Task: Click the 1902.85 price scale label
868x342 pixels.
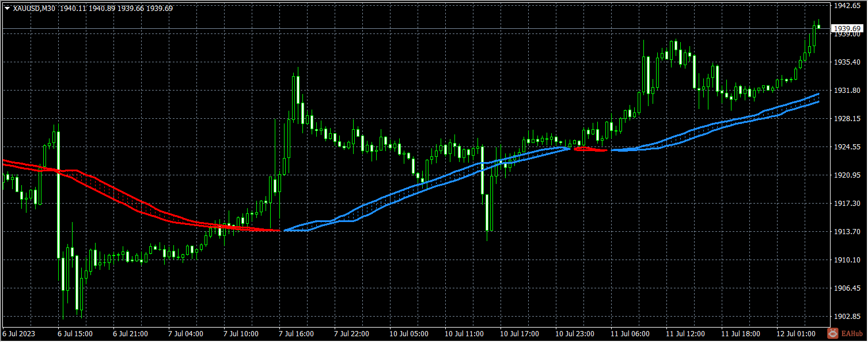Action: point(847,316)
